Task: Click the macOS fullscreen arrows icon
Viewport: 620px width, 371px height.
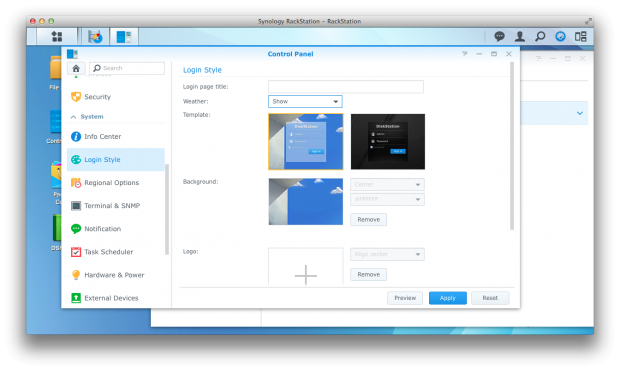Action: 588,21
